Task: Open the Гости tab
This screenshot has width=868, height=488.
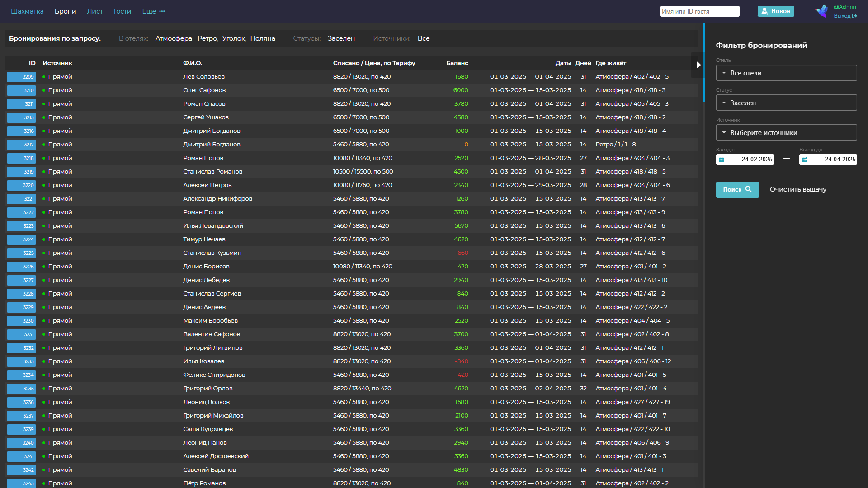Action: pos(123,11)
